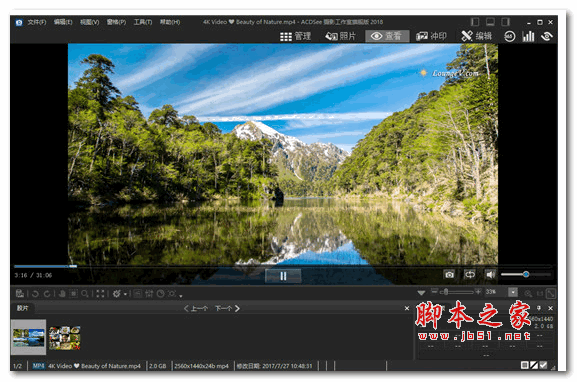This screenshot has width=577, height=382.
Task: Open the gear tool dropdown arrow
Action: [x=125, y=294]
